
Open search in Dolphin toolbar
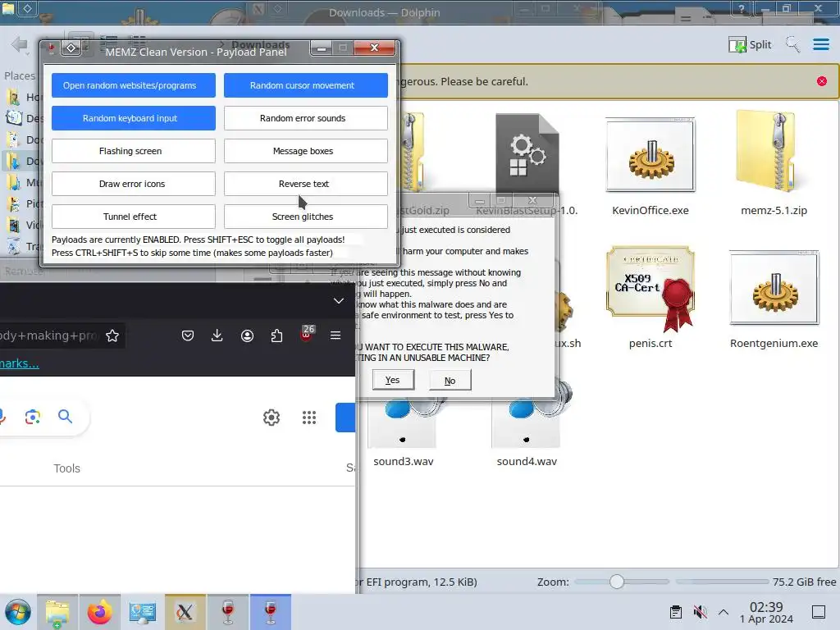click(x=792, y=44)
